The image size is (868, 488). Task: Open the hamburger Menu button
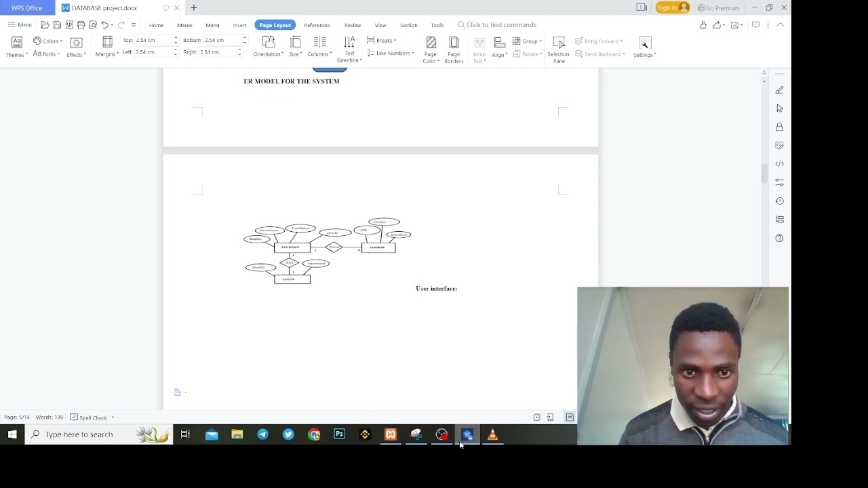point(20,25)
